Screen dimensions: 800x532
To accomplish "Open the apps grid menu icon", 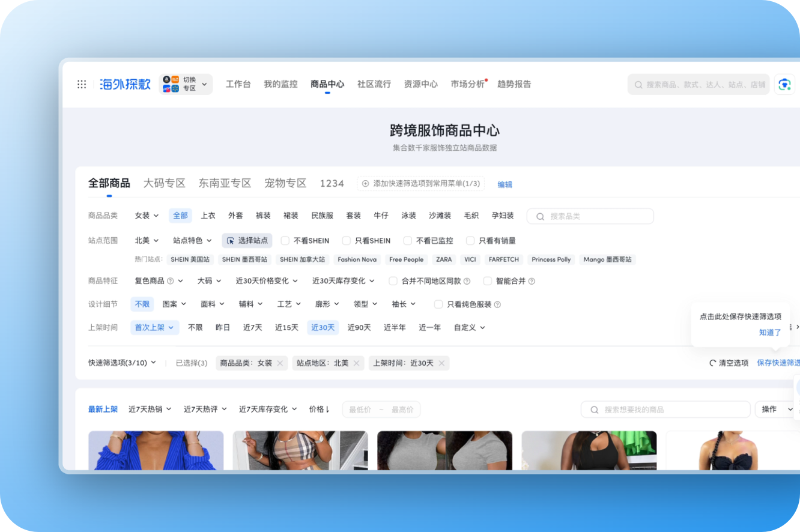I will 82,84.
